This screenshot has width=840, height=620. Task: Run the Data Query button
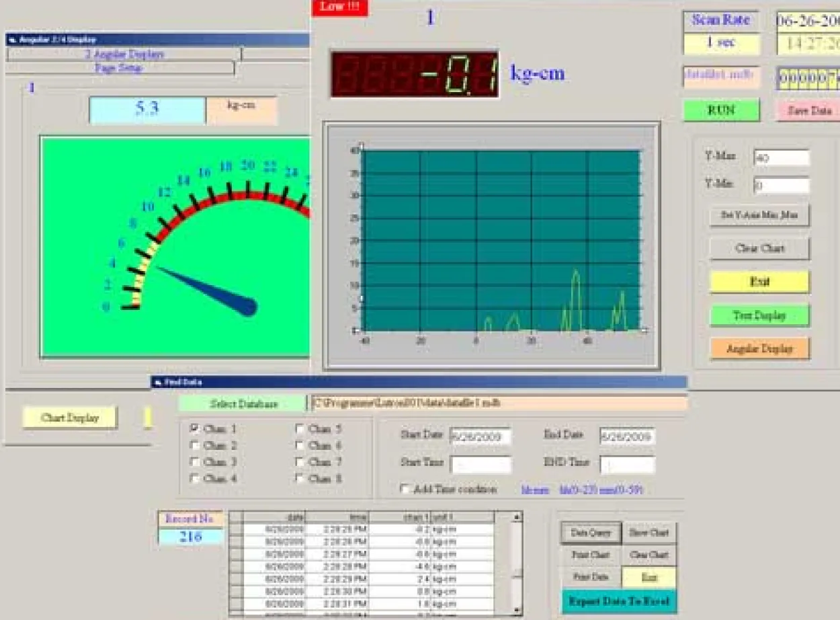pyautogui.click(x=591, y=533)
